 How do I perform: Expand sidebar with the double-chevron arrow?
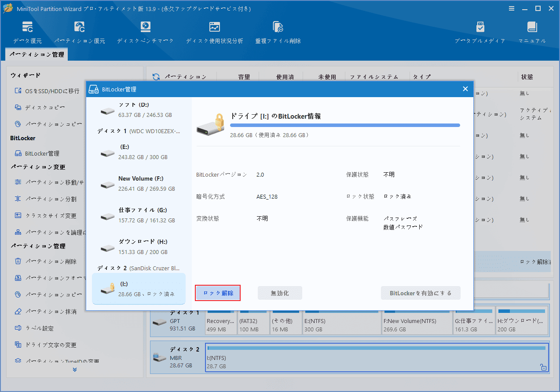[x=75, y=370]
